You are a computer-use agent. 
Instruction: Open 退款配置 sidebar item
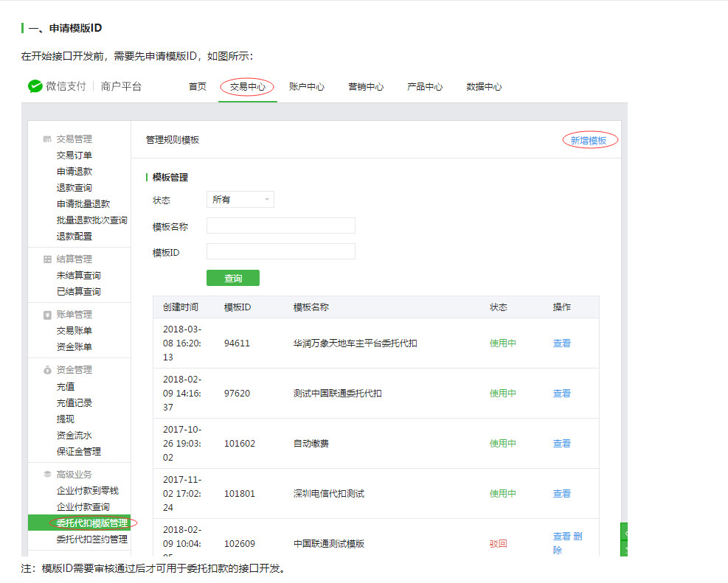point(74,237)
